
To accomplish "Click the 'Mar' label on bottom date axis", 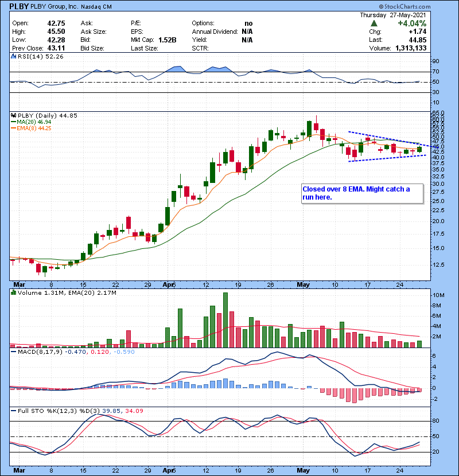I will [x=19, y=470].
